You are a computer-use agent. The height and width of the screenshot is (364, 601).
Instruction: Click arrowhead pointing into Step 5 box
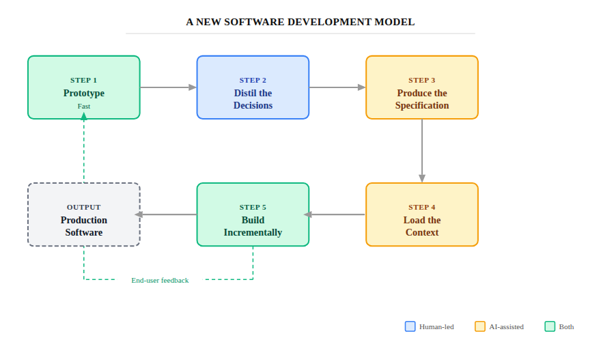308,214
